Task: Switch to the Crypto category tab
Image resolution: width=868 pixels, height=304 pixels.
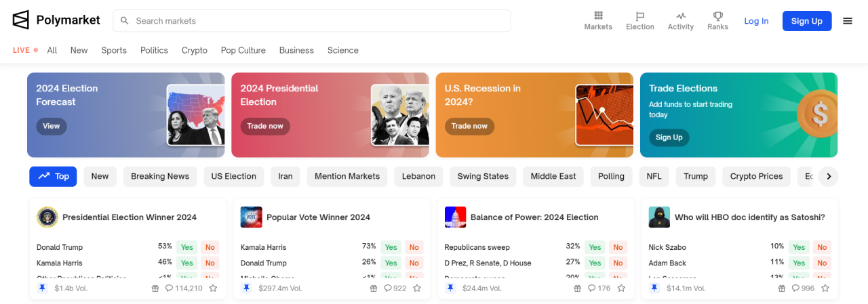Action: coord(195,50)
